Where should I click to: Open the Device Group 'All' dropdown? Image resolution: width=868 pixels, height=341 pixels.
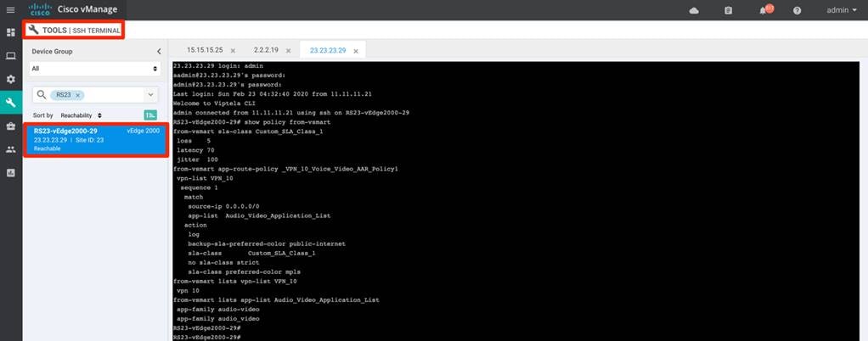coord(95,68)
